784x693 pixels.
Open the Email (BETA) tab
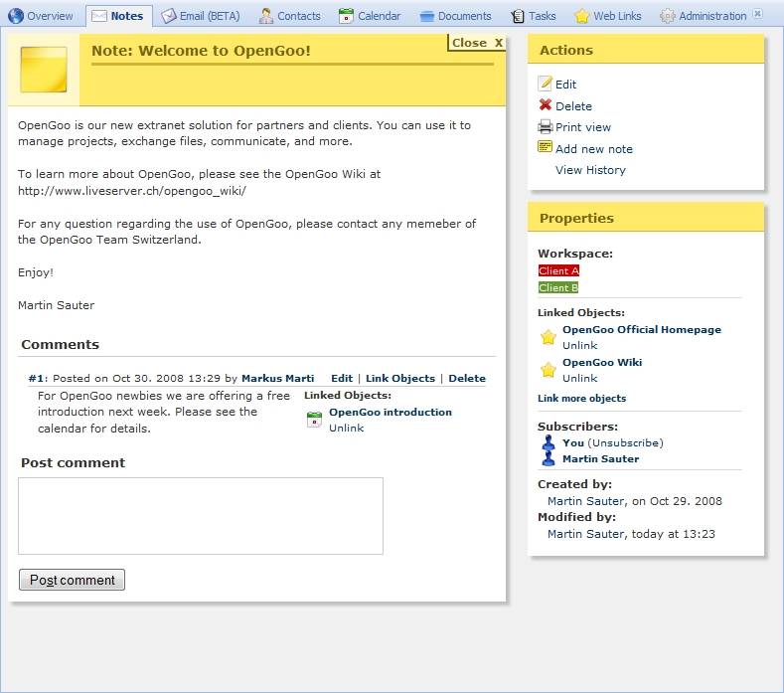pos(200,16)
